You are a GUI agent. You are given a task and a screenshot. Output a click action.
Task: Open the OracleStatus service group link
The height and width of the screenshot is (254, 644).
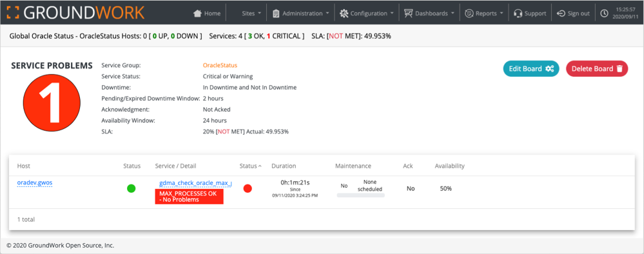pyautogui.click(x=220, y=65)
